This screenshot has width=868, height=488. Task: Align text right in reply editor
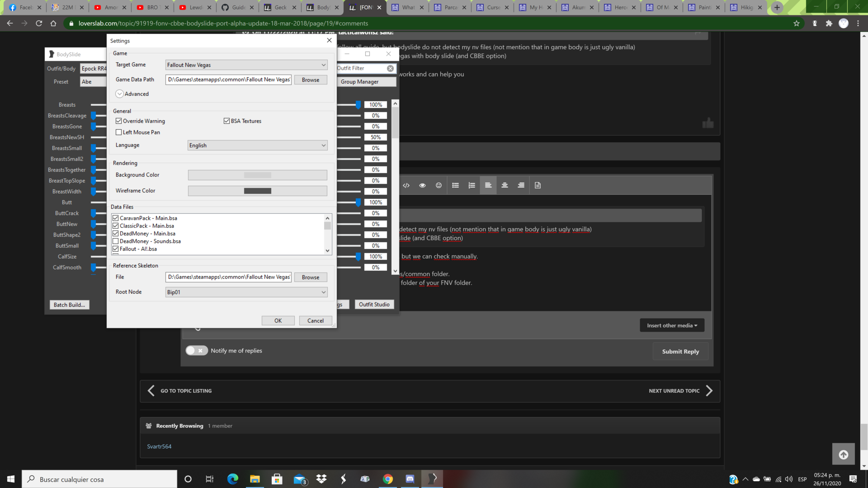point(521,185)
